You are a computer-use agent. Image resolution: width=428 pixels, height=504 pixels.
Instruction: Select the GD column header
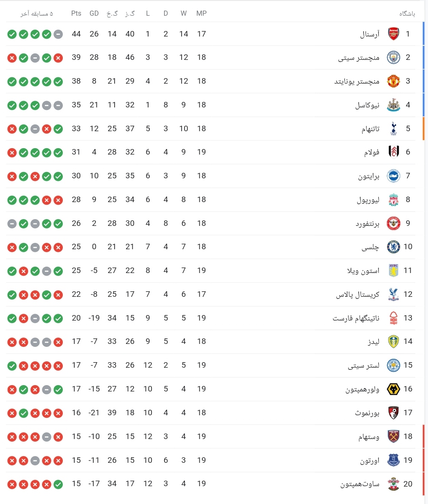[x=94, y=13]
